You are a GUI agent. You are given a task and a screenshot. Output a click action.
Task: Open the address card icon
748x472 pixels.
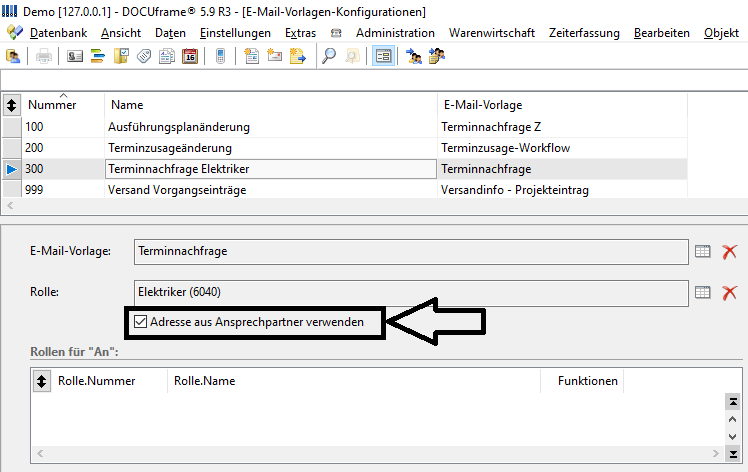point(74,56)
